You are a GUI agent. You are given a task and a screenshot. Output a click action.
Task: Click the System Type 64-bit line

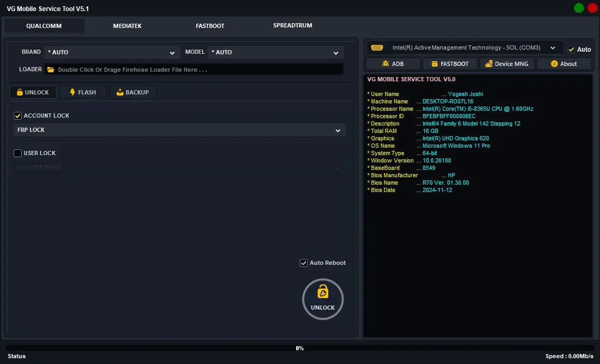pos(402,153)
